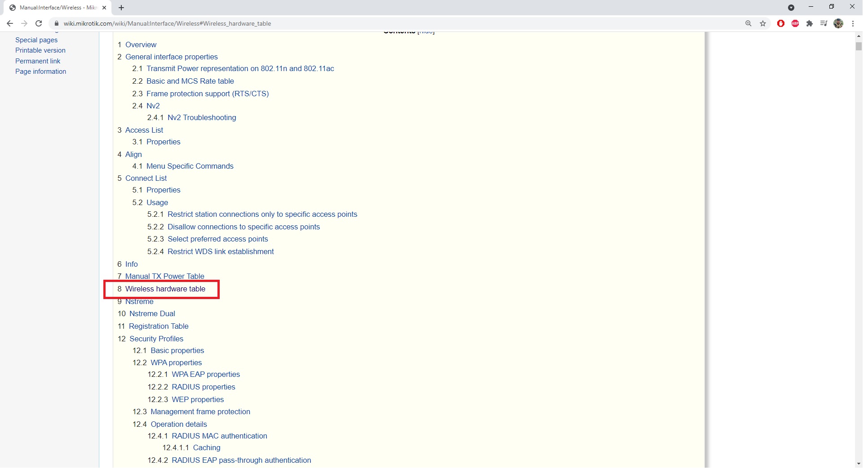Open 12.2 WPA properties
868x474 pixels.
[177, 363]
